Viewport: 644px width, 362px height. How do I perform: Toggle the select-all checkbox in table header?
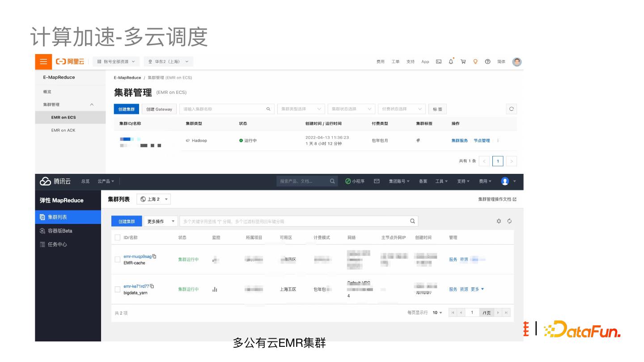pos(118,237)
